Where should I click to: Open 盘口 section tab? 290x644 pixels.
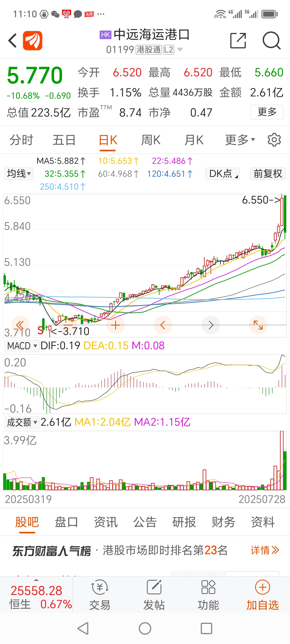66,522
